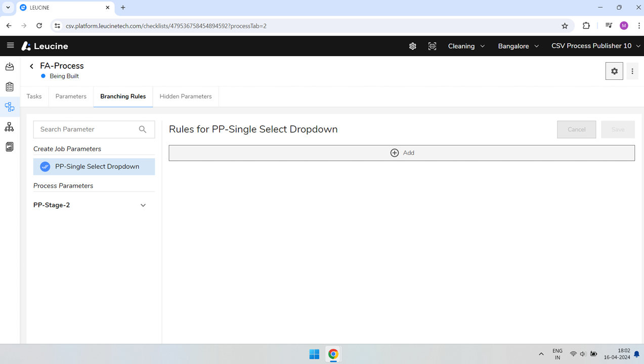This screenshot has height=364, width=644.
Task: Click the Add rule button
Action: 402,153
